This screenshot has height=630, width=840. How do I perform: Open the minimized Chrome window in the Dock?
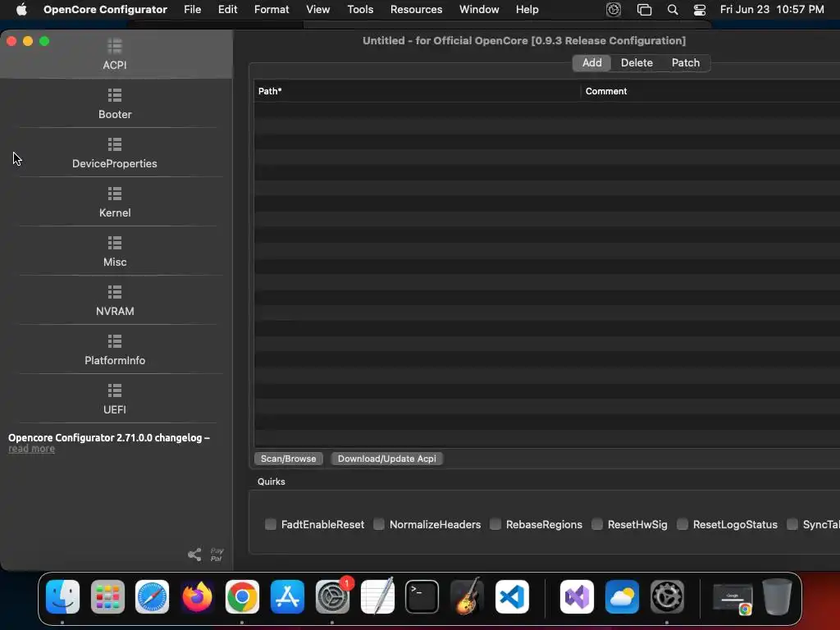(733, 598)
